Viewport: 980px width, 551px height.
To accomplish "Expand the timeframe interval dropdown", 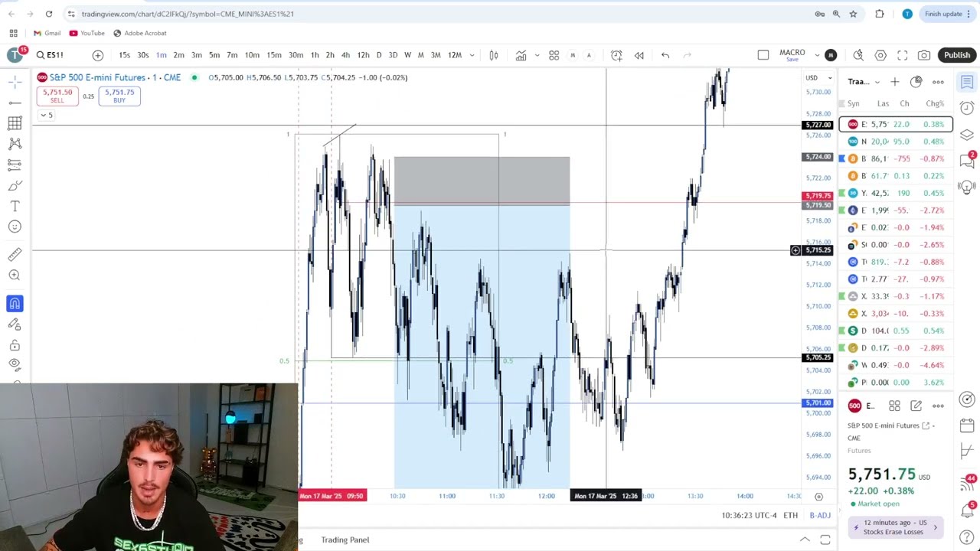I will (x=472, y=55).
